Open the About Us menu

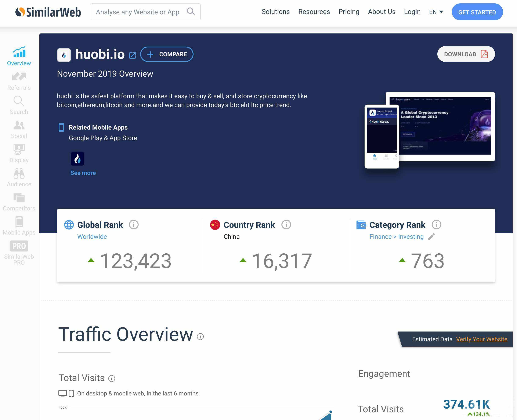(382, 12)
